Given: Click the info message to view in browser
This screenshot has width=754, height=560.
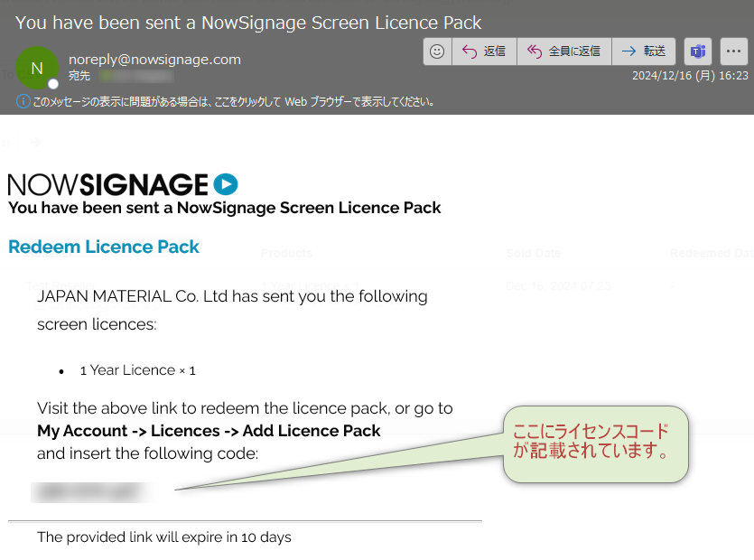Looking at the screenshot, I should click(x=234, y=101).
